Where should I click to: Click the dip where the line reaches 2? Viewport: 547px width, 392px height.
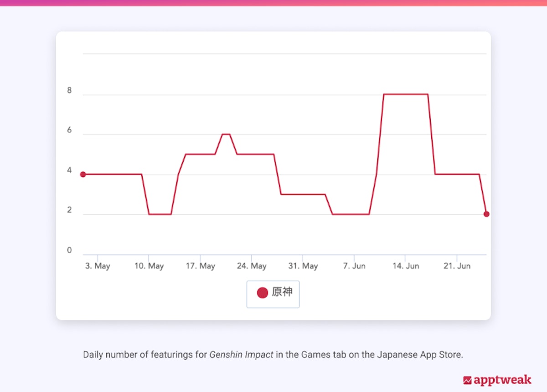(160, 214)
